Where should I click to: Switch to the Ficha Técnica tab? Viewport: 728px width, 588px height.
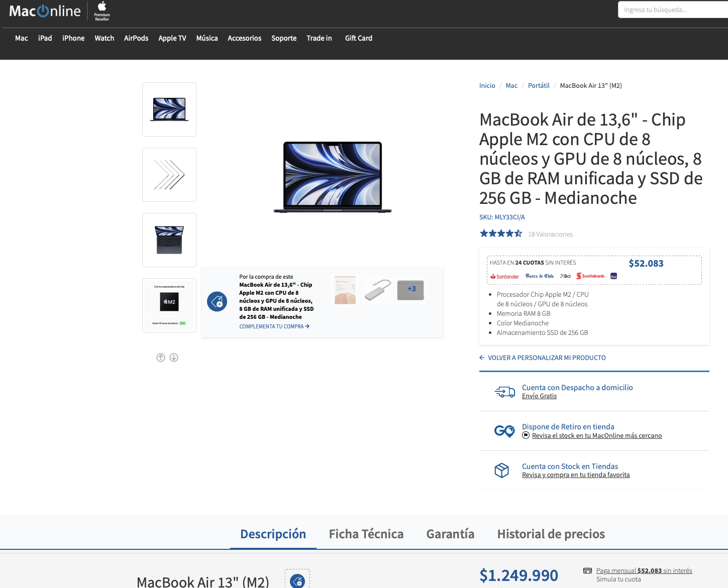[366, 534]
